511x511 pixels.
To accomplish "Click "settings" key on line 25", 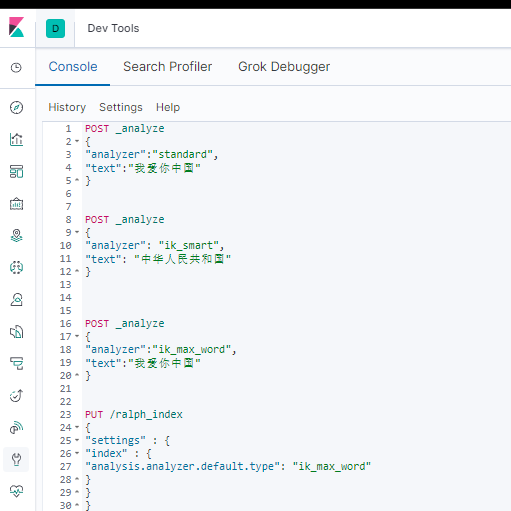I will pyautogui.click(x=115, y=441).
